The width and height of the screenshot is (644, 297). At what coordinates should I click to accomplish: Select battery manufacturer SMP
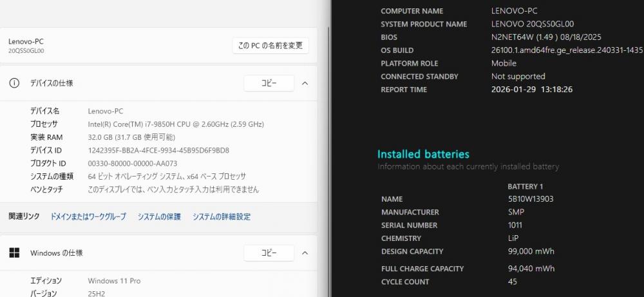click(x=516, y=212)
